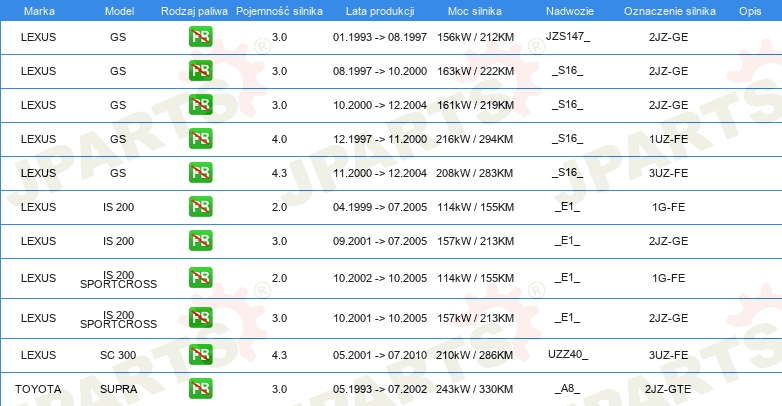Click the 1UZ-FE engine code
The image size is (782, 406).
[668, 139]
